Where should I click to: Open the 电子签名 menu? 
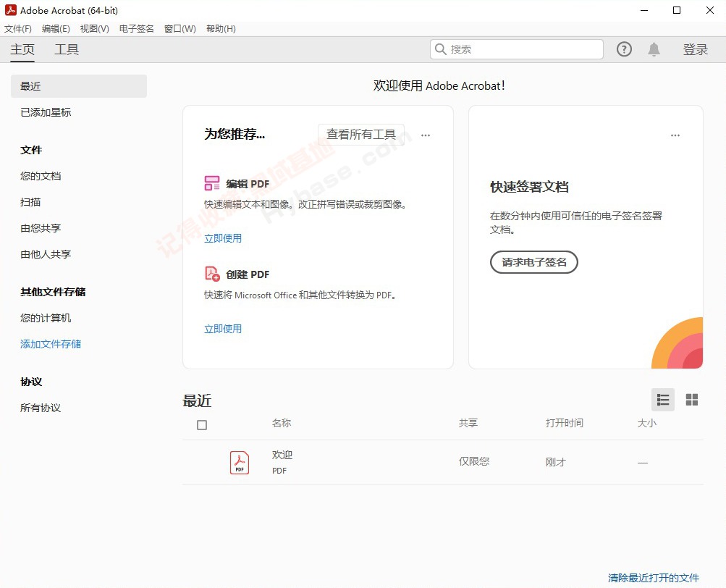pyautogui.click(x=136, y=29)
